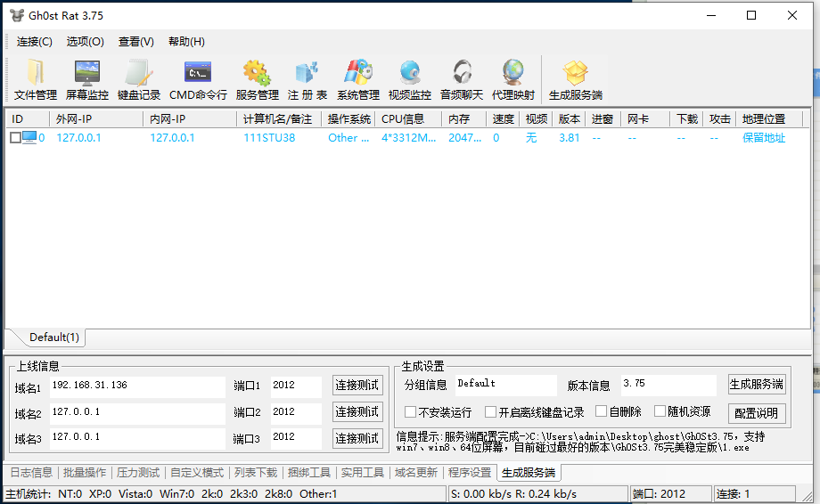Open the 连接(C) menu
The image size is (820, 504).
pos(35,42)
